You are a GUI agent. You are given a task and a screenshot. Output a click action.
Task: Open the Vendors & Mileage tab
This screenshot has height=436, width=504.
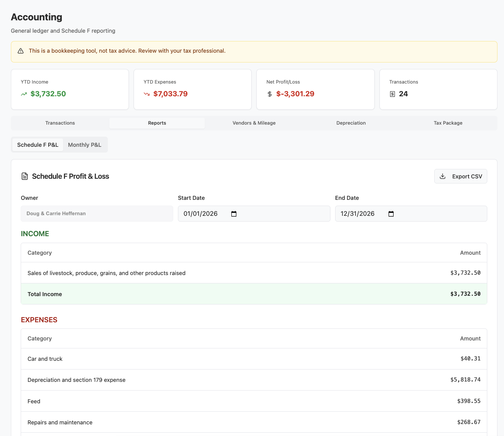click(254, 123)
